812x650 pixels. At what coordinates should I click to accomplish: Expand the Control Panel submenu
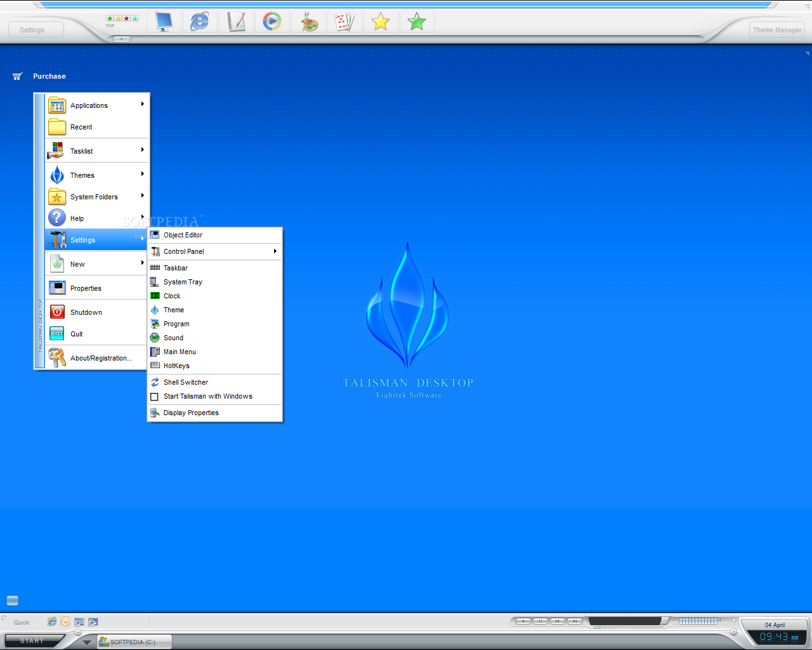(215, 251)
